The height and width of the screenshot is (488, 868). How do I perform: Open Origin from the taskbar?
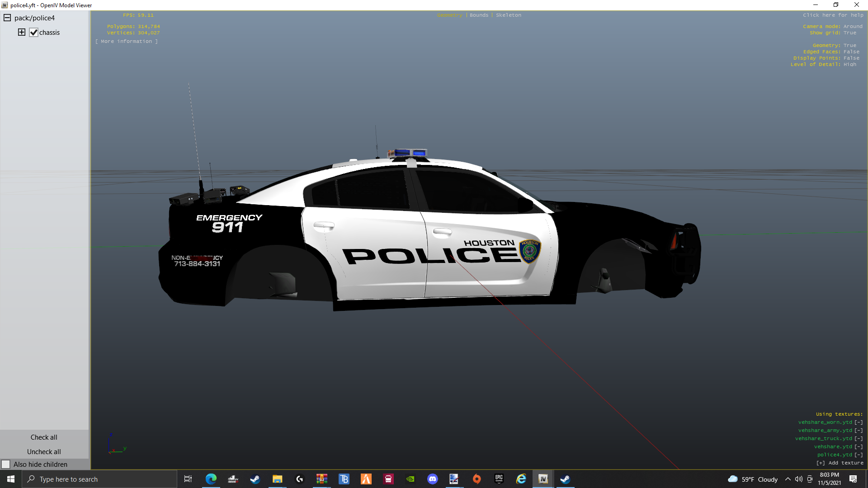click(476, 479)
